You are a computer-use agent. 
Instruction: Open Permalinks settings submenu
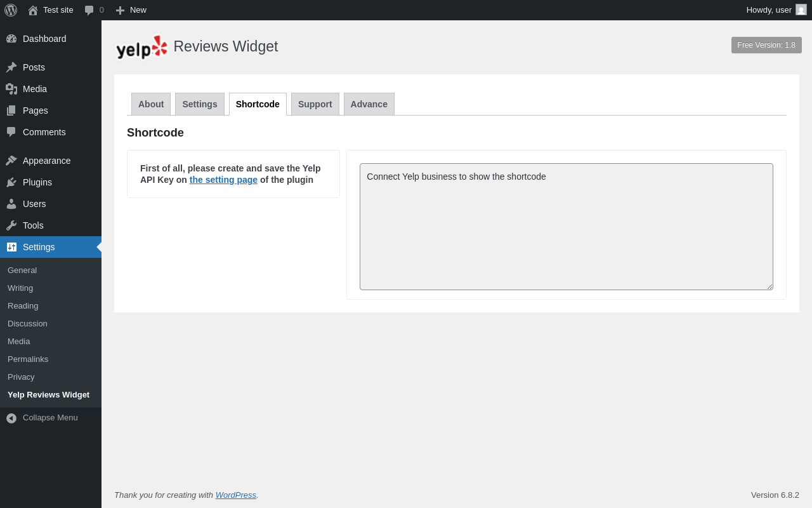pyautogui.click(x=51, y=359)
